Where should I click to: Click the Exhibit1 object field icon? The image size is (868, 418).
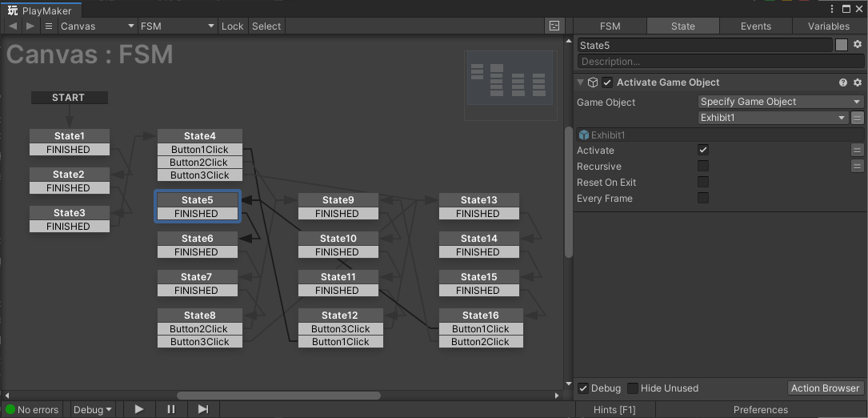583,135
